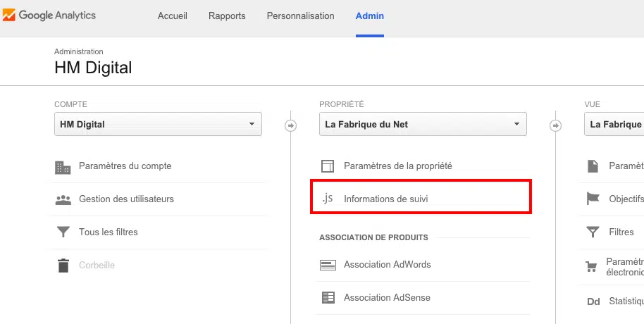The width and height of the screenshot is (644, 324).
Task: Click the people icon for Gestion des utilisateurs
Action: (x=63, y=199)
